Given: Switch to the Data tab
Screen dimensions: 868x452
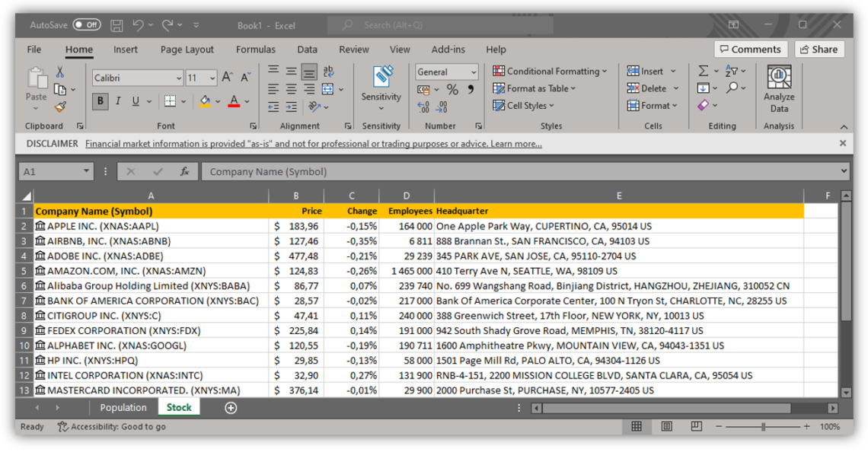Looking at the screenshot, I should tap(308, 49).
